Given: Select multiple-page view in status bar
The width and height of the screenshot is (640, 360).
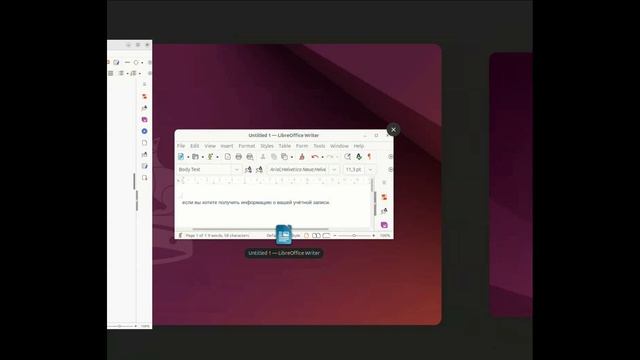Looking at the screenshot, I should [x=316, y=236].
